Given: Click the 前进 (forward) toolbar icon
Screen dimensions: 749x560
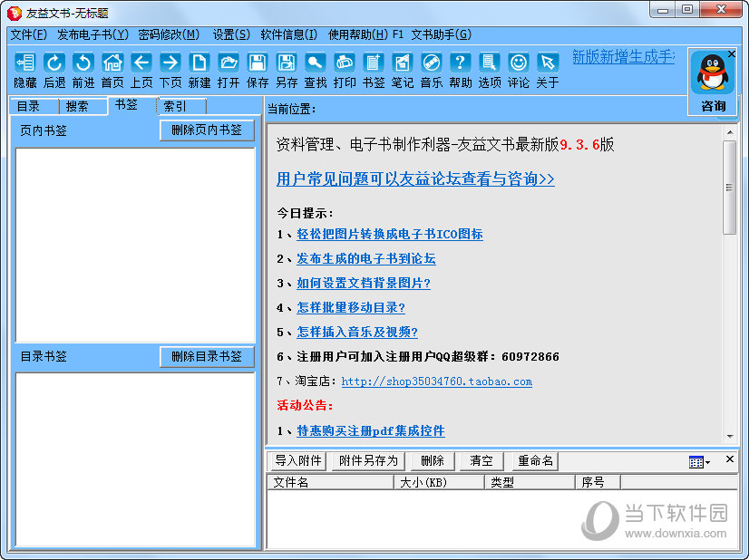Looking at the screenshot, I should click(x=83, y=71).
